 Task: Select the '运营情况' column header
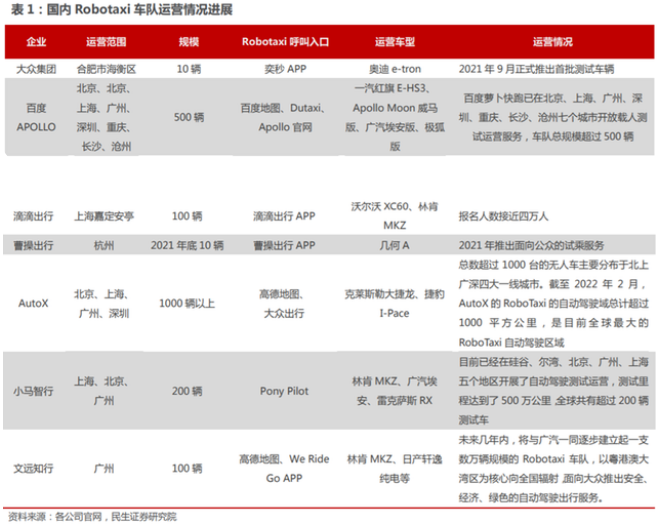tap(553, 42)
